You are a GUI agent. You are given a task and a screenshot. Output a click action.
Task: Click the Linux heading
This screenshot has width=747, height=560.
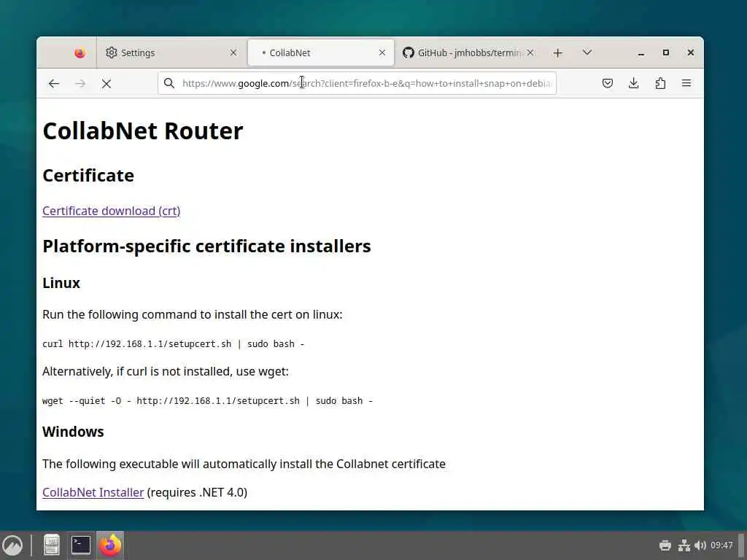pos(61,283)
